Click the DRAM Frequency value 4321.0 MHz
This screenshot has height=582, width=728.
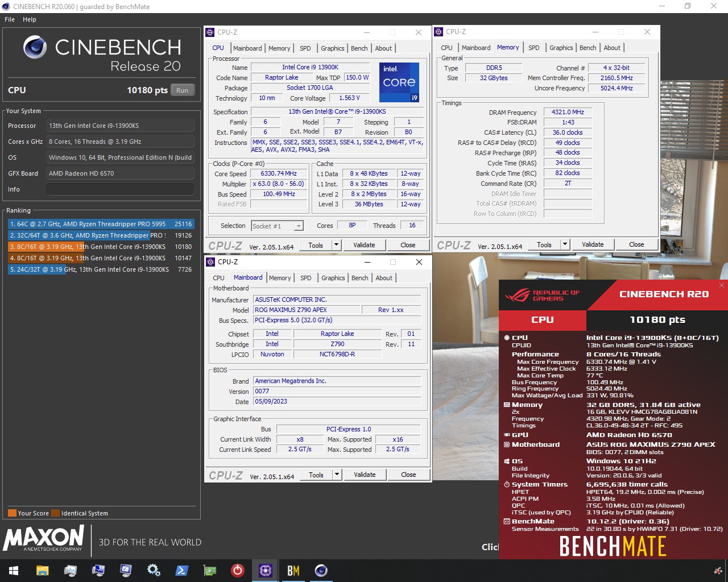pyautogui.click(x=568, y=112)
